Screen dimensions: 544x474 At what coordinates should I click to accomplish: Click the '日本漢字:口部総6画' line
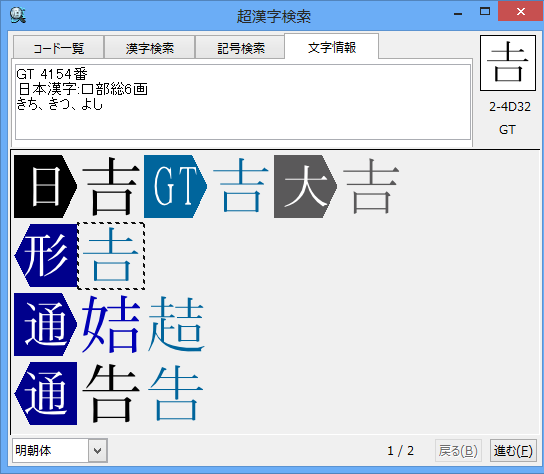(82, 89)
